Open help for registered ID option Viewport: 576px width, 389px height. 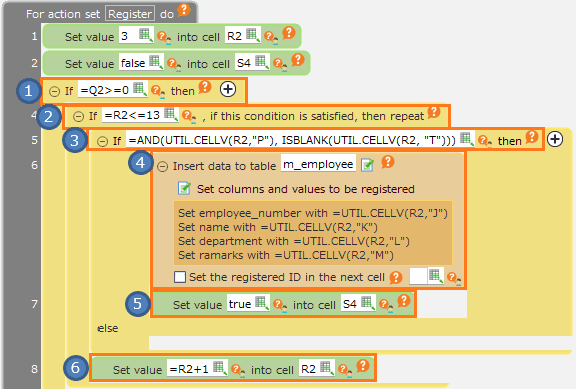click(396, 277)
